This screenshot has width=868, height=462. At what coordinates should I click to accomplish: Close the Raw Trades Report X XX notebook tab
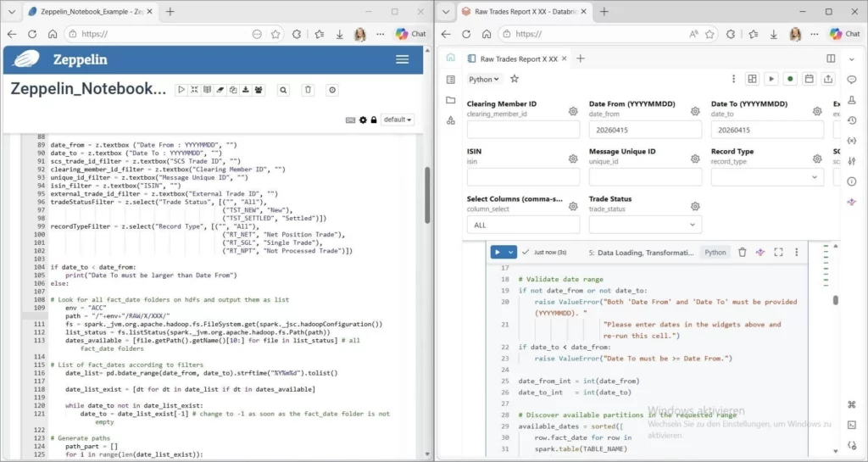click(x=564, y=58)
